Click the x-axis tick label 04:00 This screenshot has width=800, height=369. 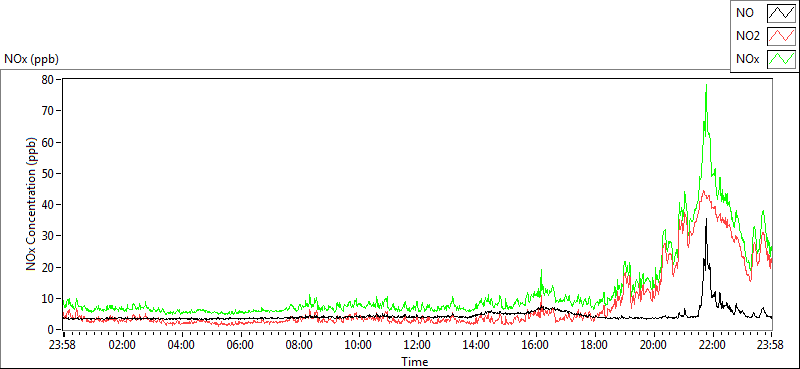pyautogui.click(x=181, y=344)
